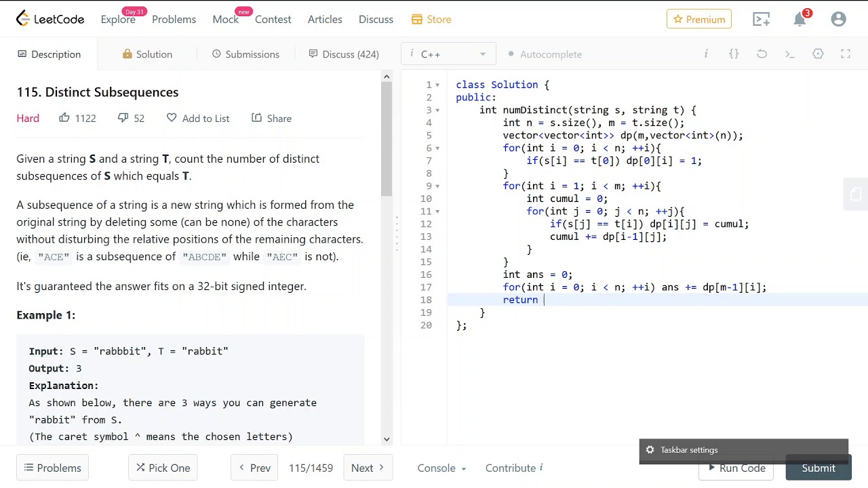Toggle the Autocomplete switch
The image size is (868, 488).
pos(545,54)
